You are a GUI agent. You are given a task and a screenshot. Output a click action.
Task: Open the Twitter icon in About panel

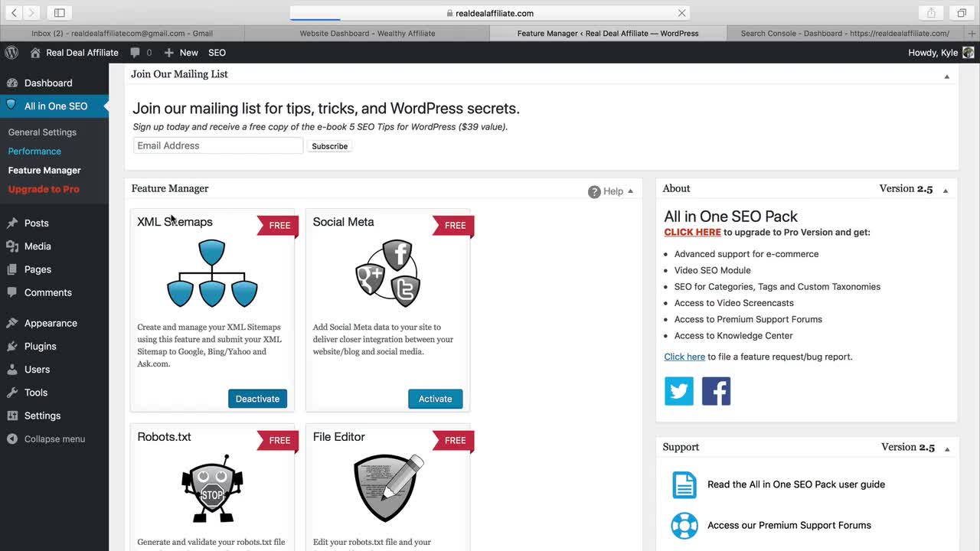click(679, 391)
